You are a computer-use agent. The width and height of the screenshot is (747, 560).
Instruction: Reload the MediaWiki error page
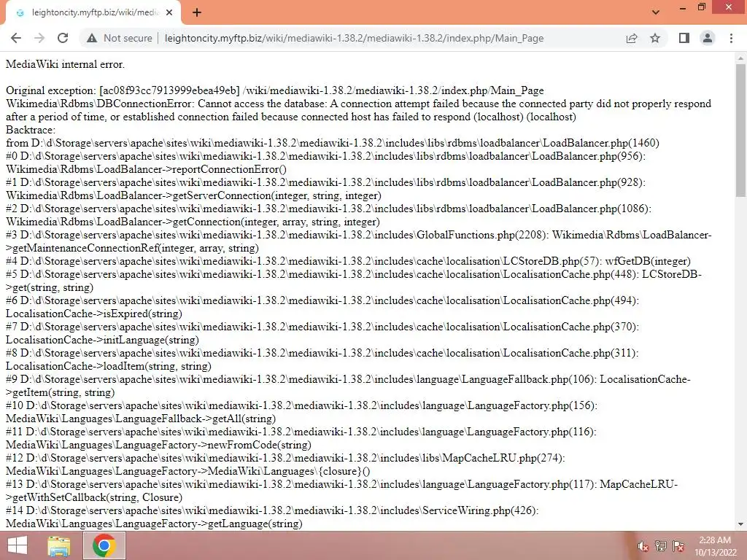pos(63,38)
